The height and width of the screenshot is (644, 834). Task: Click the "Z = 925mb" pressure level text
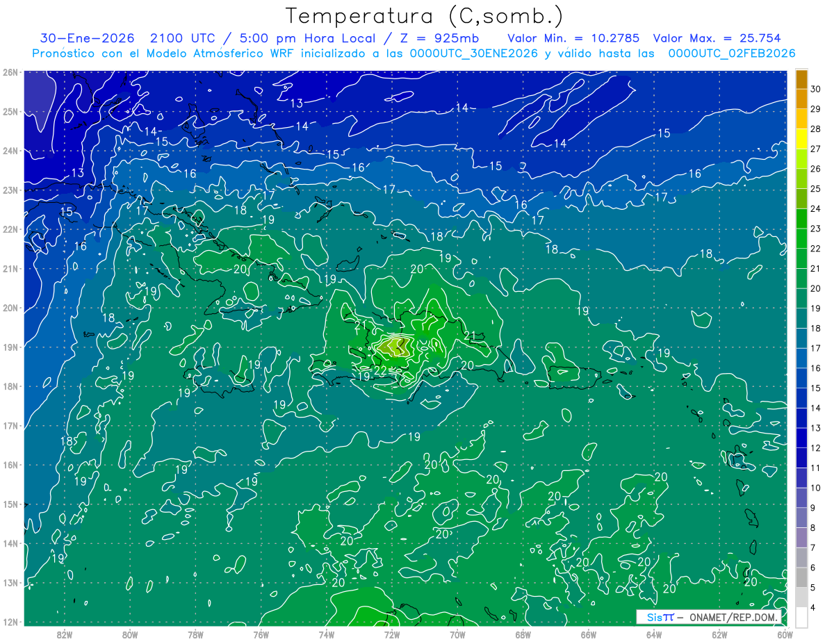pos(439,38)
